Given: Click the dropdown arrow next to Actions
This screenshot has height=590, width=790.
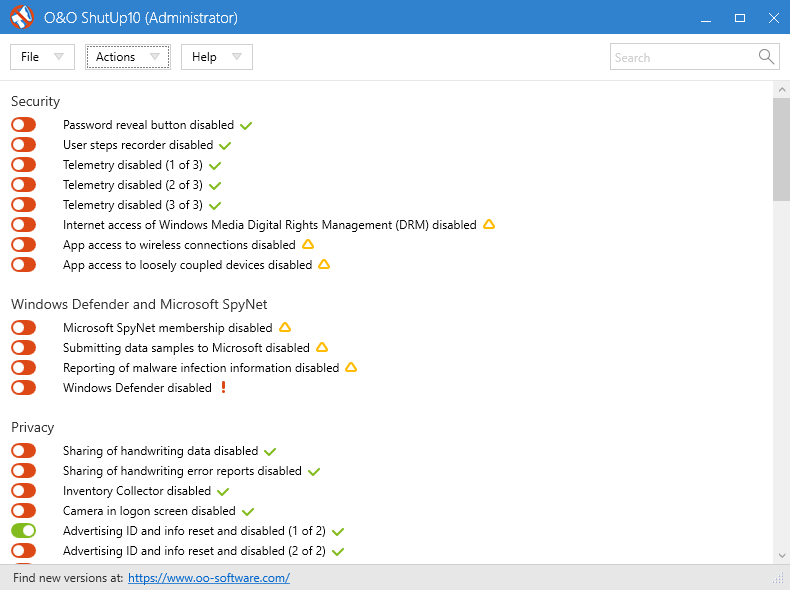Looking at the screenshot, I should tap(155, 56).
